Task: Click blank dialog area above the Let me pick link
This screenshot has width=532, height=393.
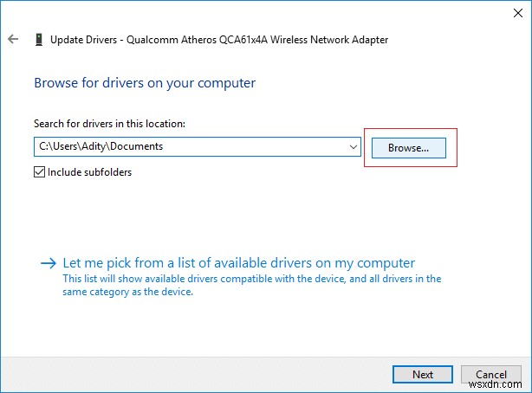Action: click(260, 216)
